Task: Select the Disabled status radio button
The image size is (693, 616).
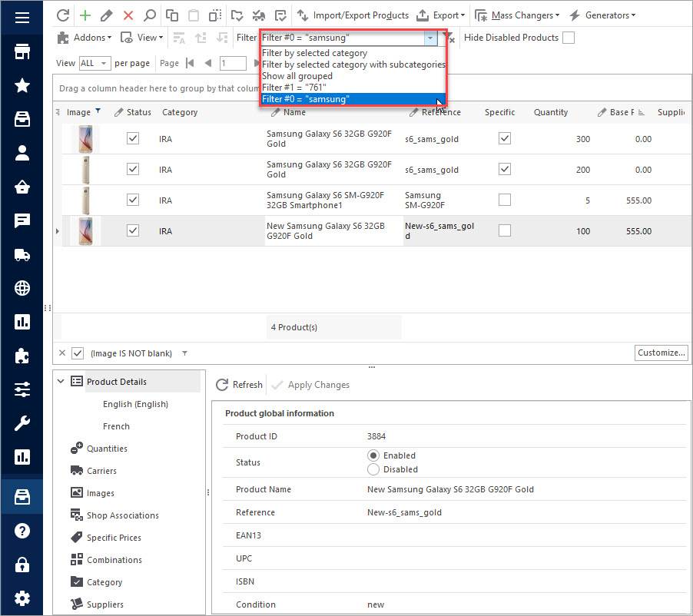Action: [373, 469]
